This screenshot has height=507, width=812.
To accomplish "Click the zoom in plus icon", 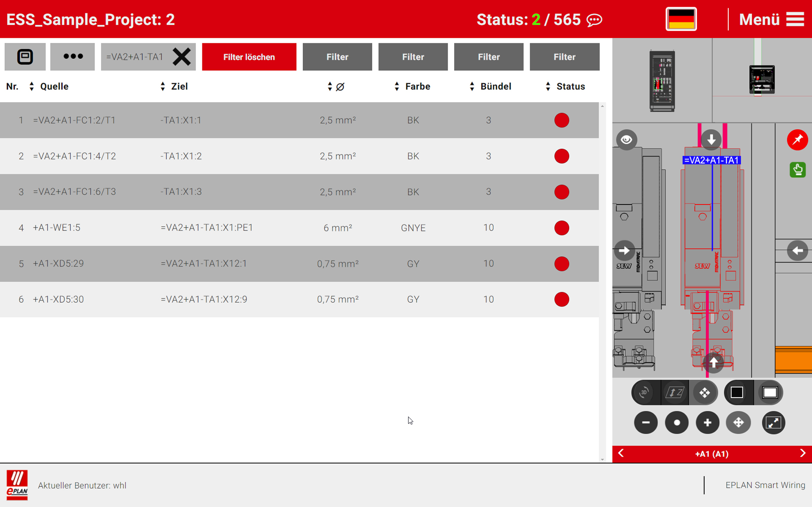I will tap(708, 422).
